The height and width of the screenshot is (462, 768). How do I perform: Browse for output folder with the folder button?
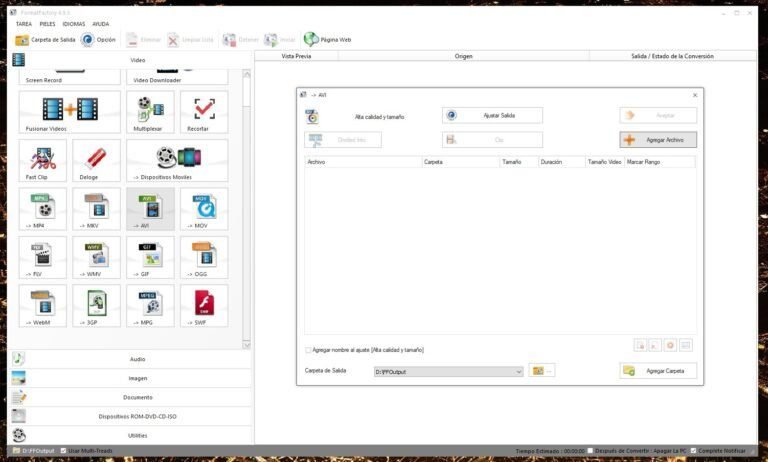pos(542,371)
